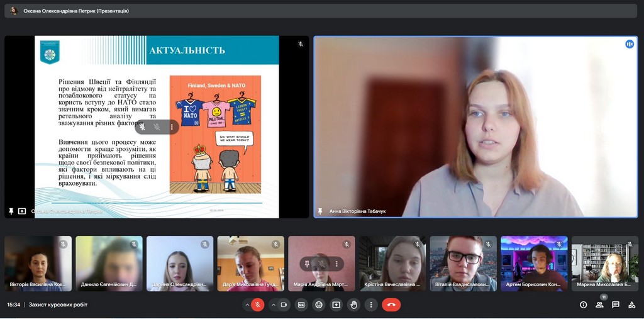
Task: Pin Марія Андріївна's tile using its pin icon
Action: 307,263
